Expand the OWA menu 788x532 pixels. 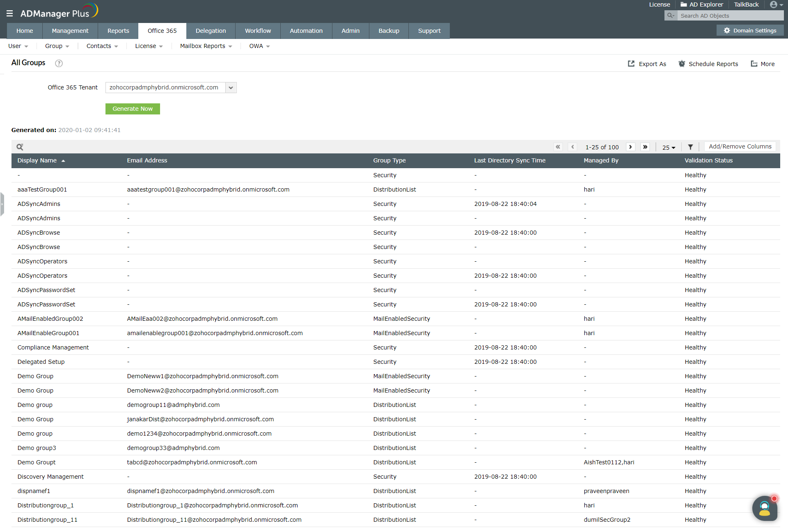pyautogui.click(x=259, y=46)
